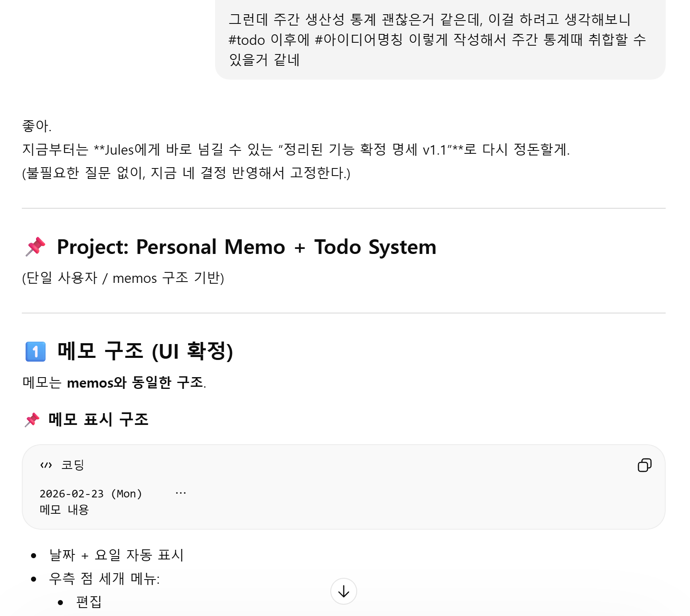Click the blue number 1 emoji
The width and height of the screenshot is (690, 616).
[x=36, y=351]
